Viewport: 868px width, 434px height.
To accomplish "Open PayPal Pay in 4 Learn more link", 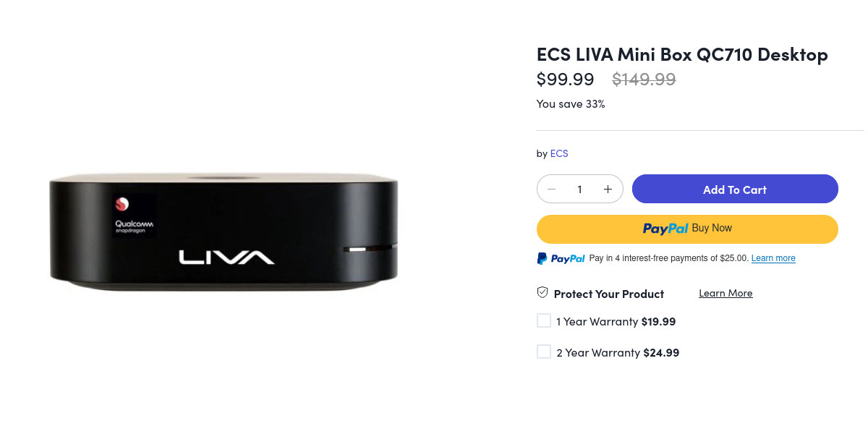I will coord(773,258).
